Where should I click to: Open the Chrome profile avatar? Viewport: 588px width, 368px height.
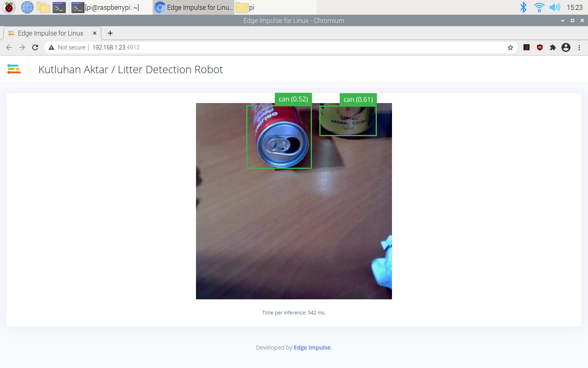(x=566, y=47)
